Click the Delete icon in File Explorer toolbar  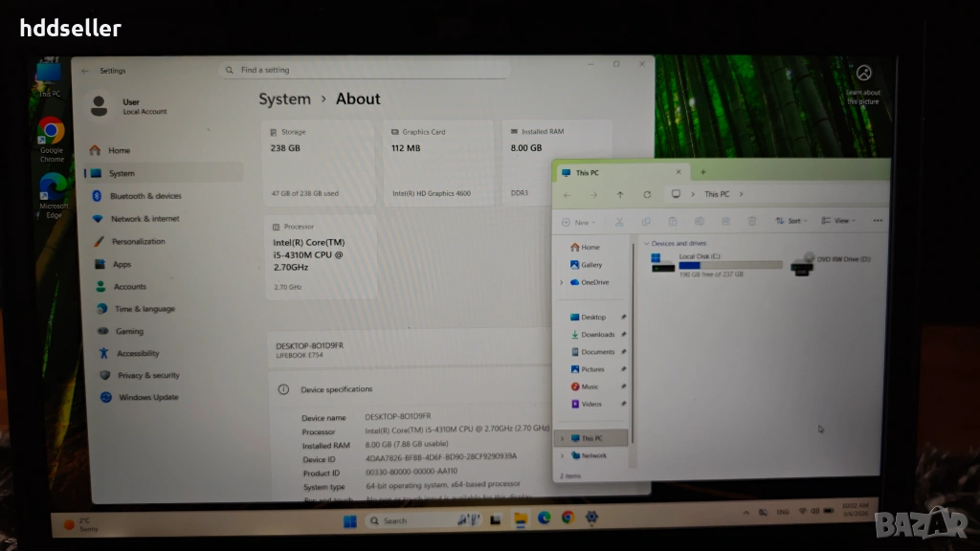pyautogui.click(x=752, y=221)
